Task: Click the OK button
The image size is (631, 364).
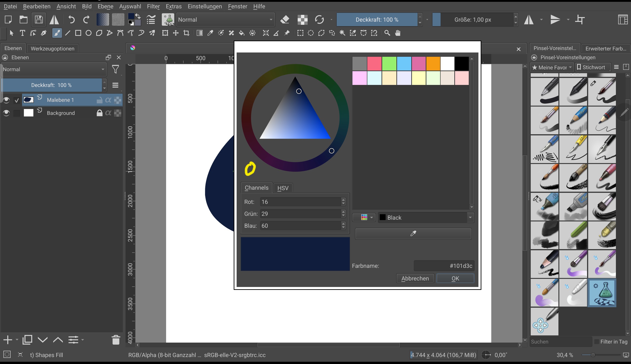Action: tap(455, 278)
